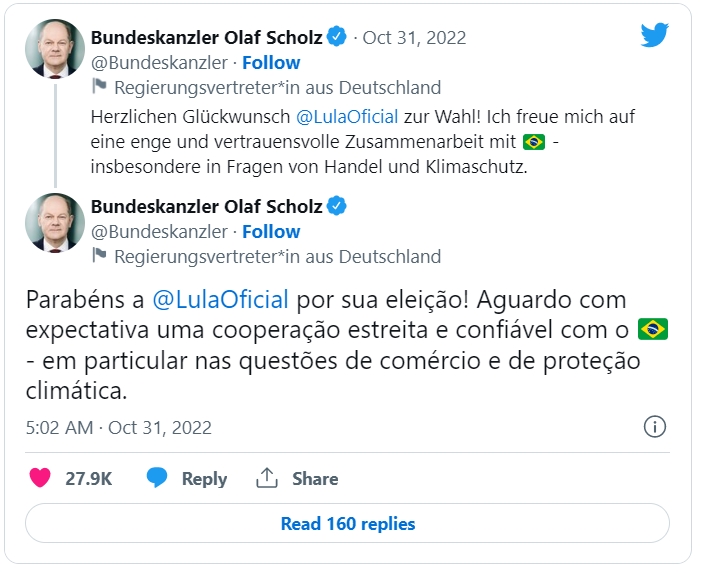Click the Twitter bird logo

click(654, 37)
